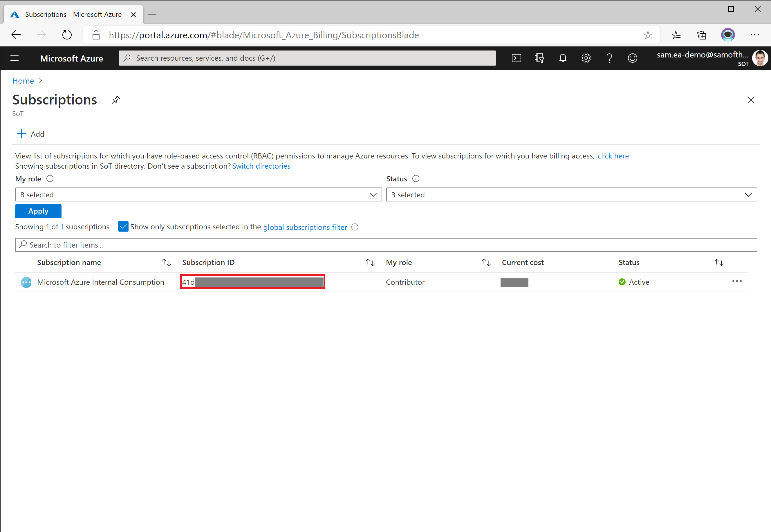
Task: Close the Subscriptions blade
Action: tap(751, 100)
